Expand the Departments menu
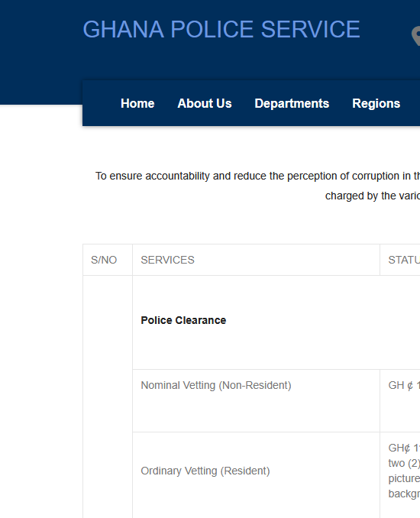This screenshot has width=420, height=518. click(292, 103)
